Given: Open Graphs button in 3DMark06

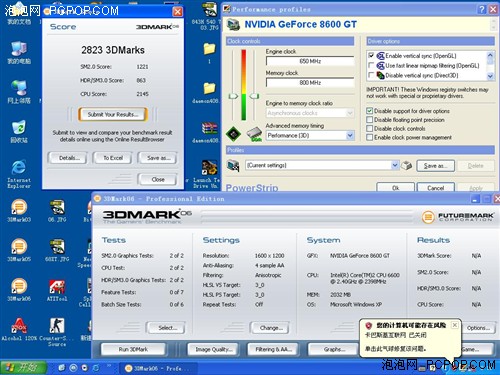Looking at the screenshot, I should [333, 349].
